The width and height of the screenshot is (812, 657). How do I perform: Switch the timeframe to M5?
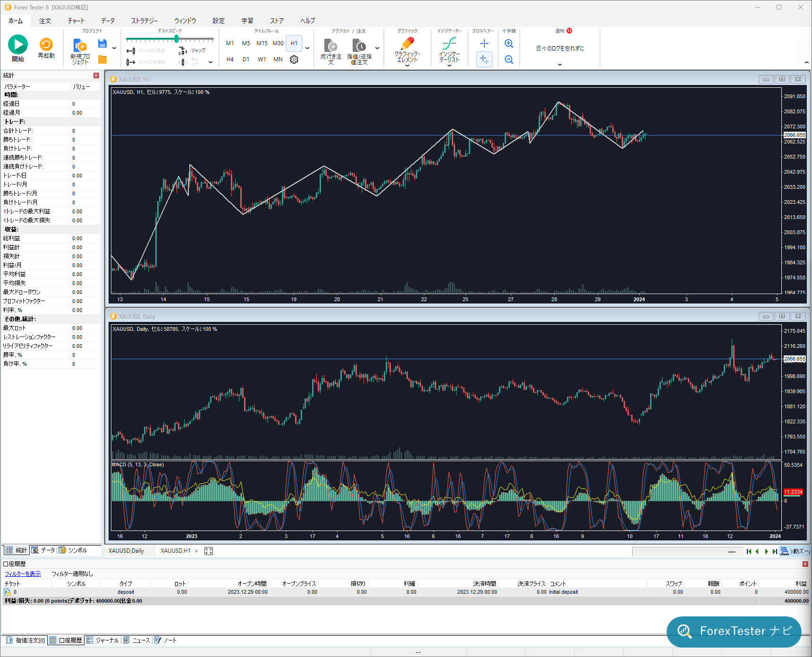[x=246, y=43]
